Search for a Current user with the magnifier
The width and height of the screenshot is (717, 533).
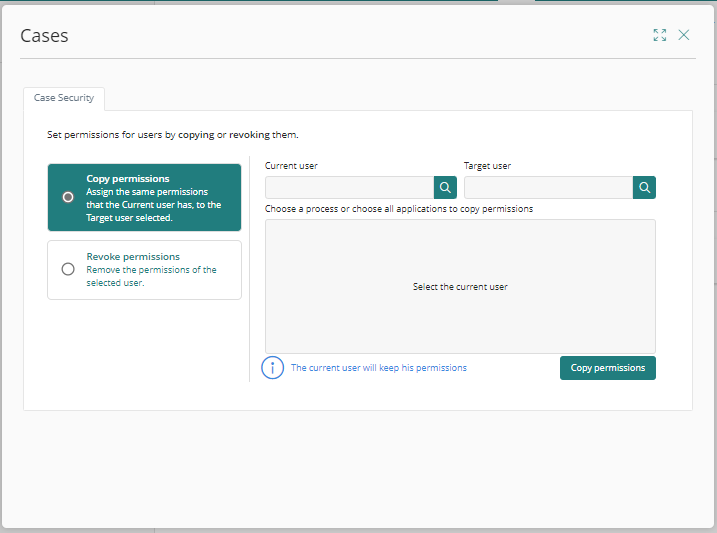(445, 187)
